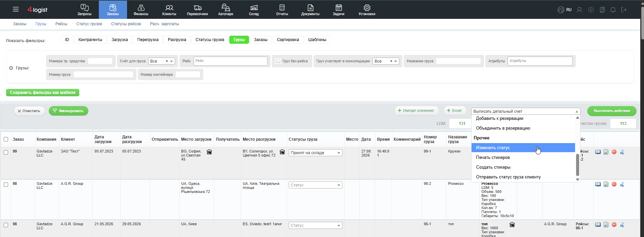Click the logout icon in top bar
This screenshot has width=644, height=237.
click(624, 10)
